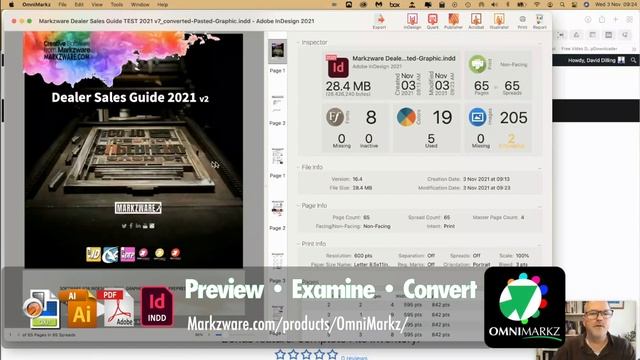Collapse the File Info section
This screenshot has height=360, width=640.
[298, 167]
